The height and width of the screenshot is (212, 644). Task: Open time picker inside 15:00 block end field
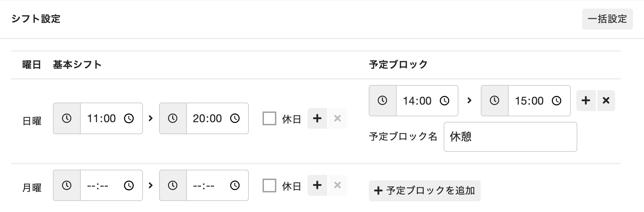coord(556,100)
